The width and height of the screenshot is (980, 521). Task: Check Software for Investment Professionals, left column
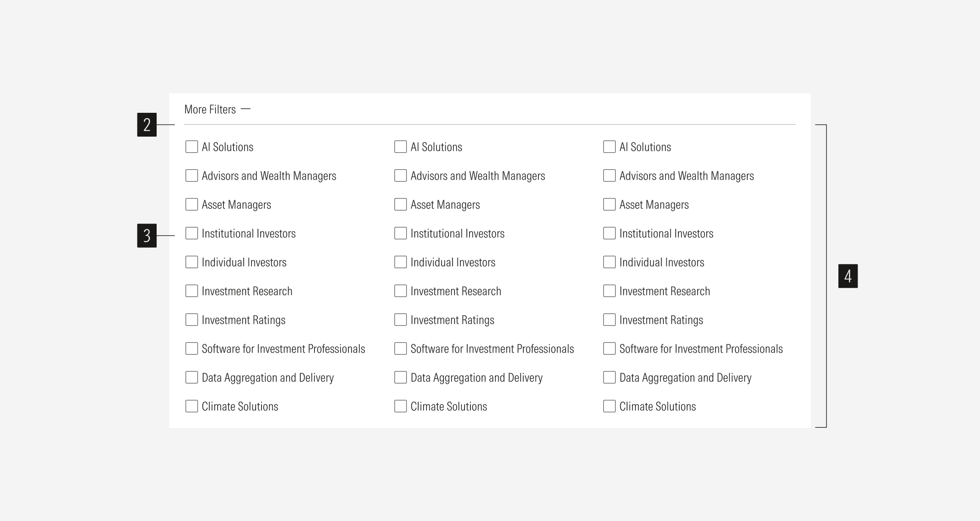click(192, 348)
